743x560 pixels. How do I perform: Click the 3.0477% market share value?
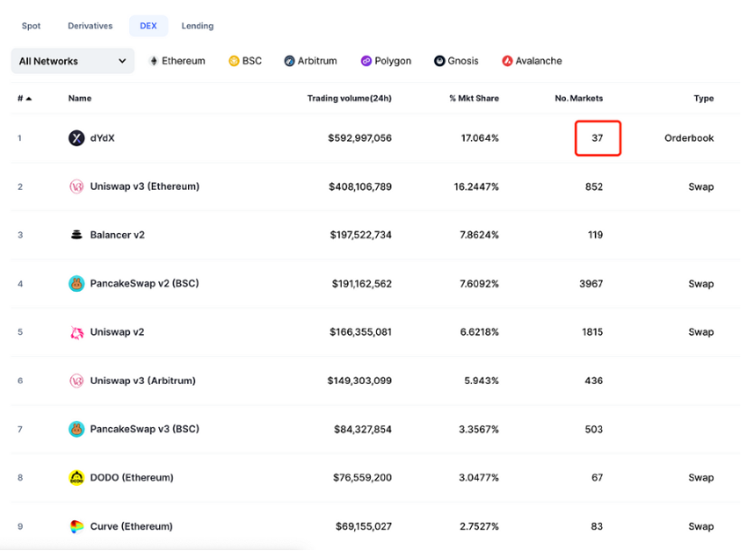[478, 478]
